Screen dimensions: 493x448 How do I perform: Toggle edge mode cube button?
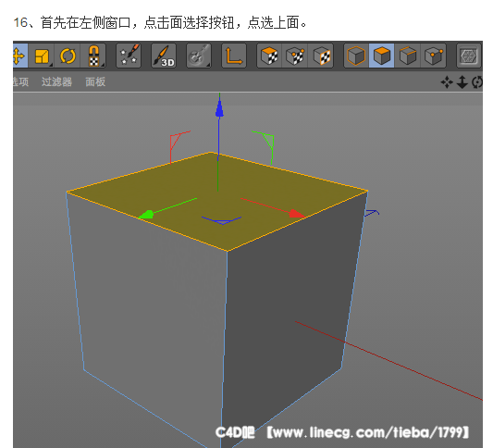408,56
